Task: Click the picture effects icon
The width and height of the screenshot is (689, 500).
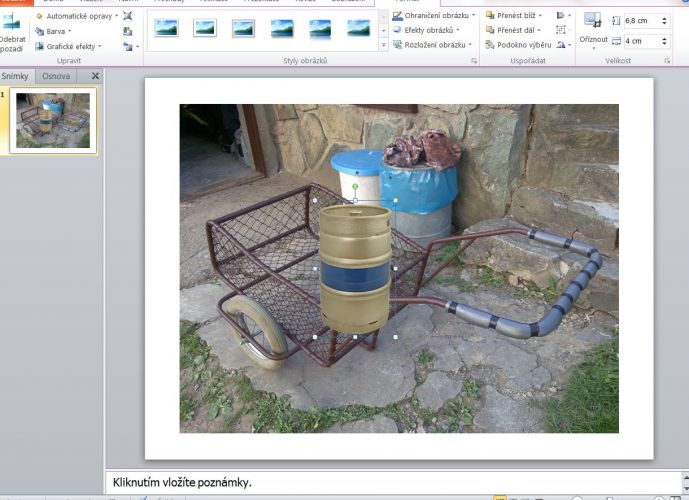Action: (x=397, y=30)
